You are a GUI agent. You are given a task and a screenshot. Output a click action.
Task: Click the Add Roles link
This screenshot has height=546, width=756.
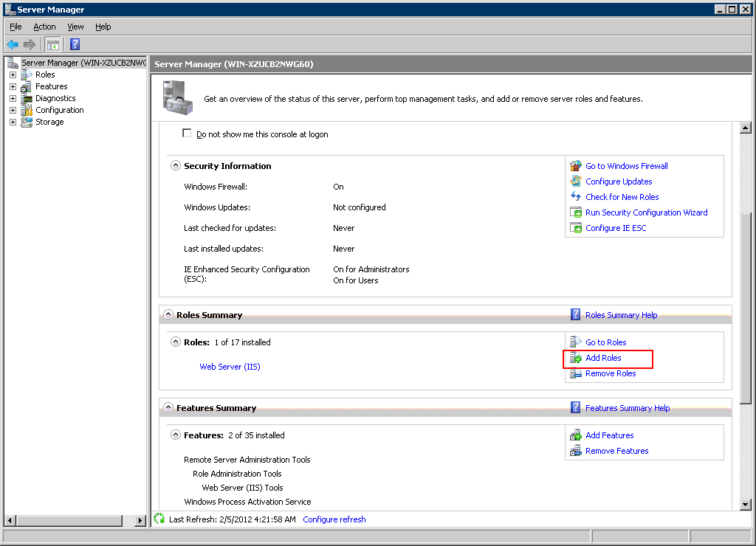603,358
